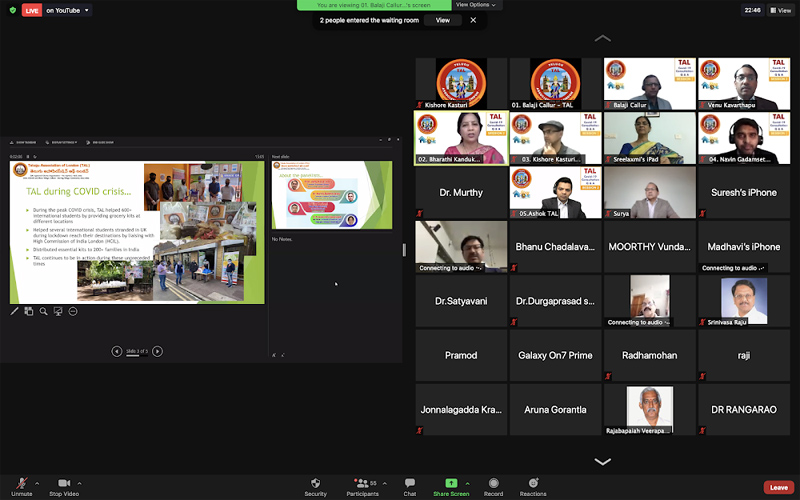
Task: Click the muted mic icon on Dr. Murthy tile
Action: (419, 213)
